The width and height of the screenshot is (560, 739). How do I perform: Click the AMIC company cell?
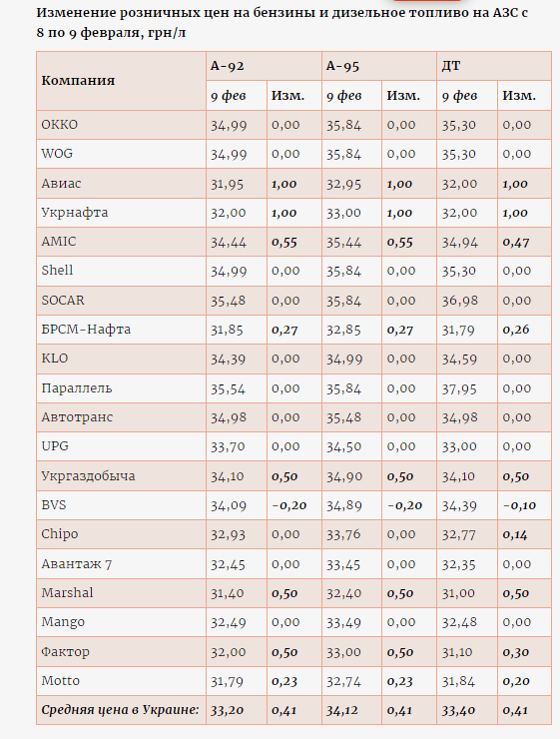(x=59, y=242)
